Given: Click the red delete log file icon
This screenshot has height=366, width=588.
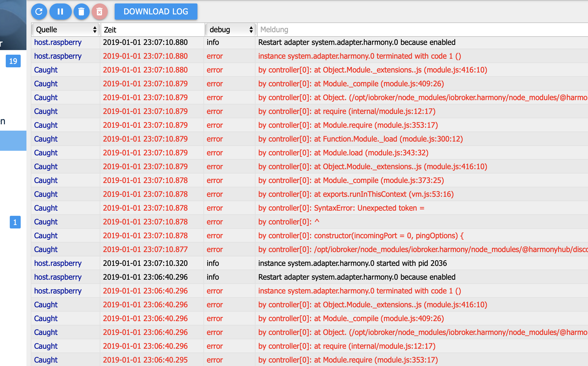Looking at the screenshot, I should (x=99, y=12).
